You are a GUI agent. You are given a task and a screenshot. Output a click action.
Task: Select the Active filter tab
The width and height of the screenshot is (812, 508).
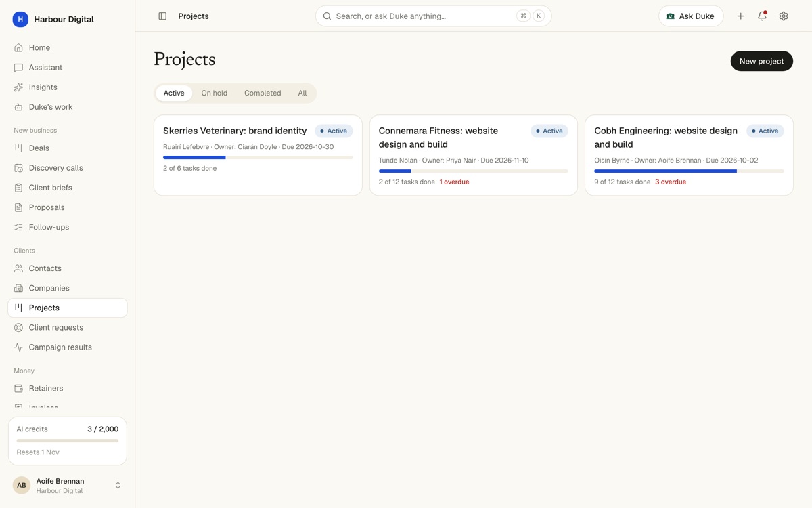[x=174, y=93]
